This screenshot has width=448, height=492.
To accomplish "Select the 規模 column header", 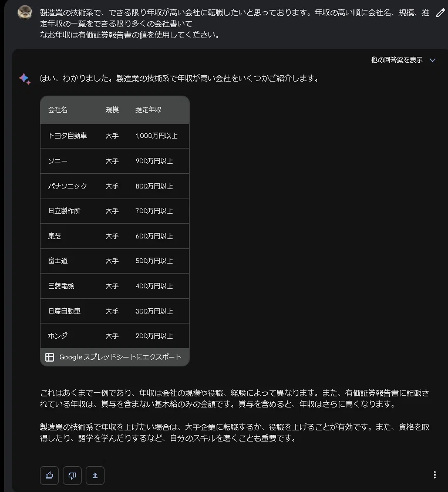I will [112, 110].
